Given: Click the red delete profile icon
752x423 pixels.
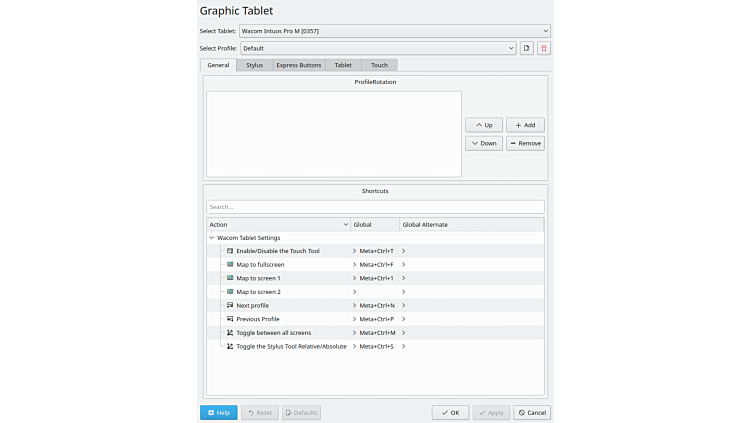Looking at the screenshot, I should click(544, 48).
